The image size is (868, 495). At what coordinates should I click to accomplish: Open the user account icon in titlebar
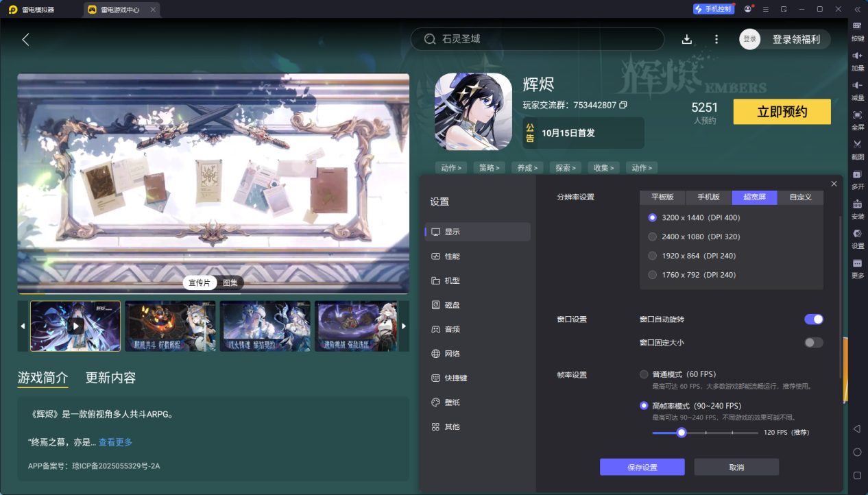(747, 9)
